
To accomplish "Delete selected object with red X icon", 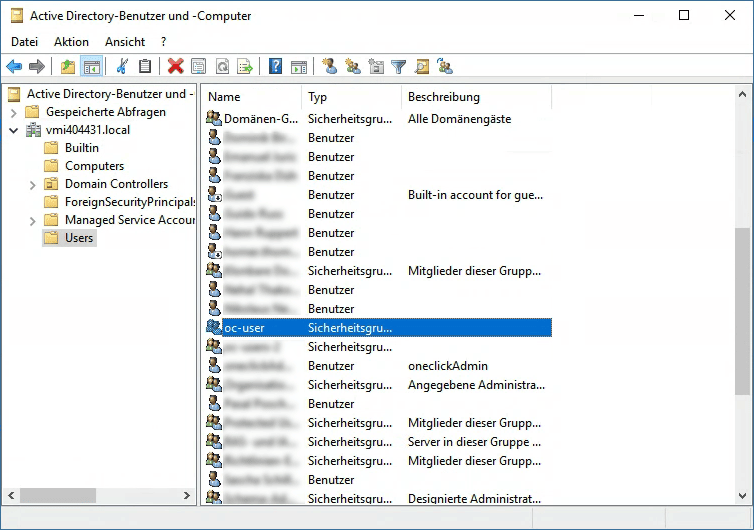I will [x=176, y=67].
